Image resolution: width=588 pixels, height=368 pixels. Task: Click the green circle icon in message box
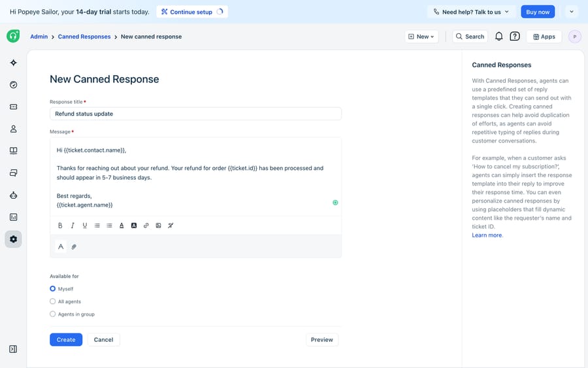tap(335, 203)
